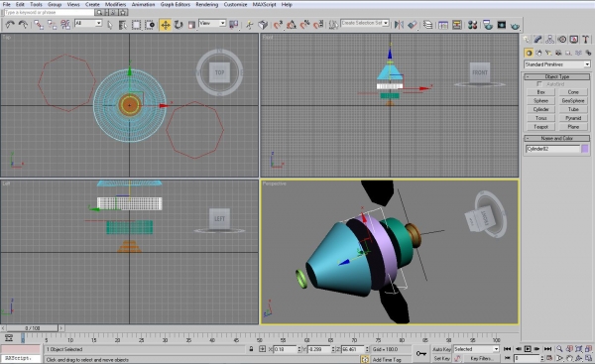This screenshot has height=364, width=595.
Task: Click the Mirror tool icon
Action: click(399, 25)
